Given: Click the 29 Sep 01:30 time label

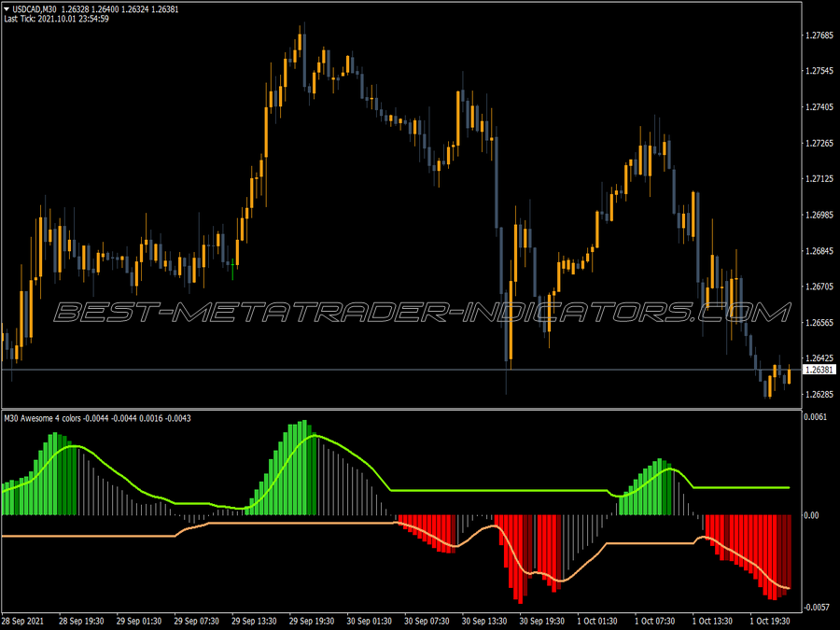Looking at the screenshot, I should (139, 621).
